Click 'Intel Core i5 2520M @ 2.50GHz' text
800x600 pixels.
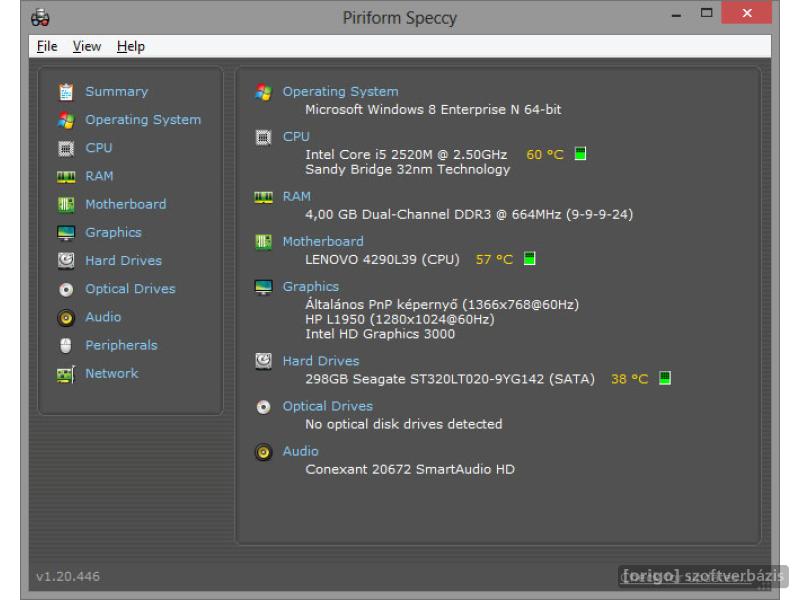coord(406,155)
